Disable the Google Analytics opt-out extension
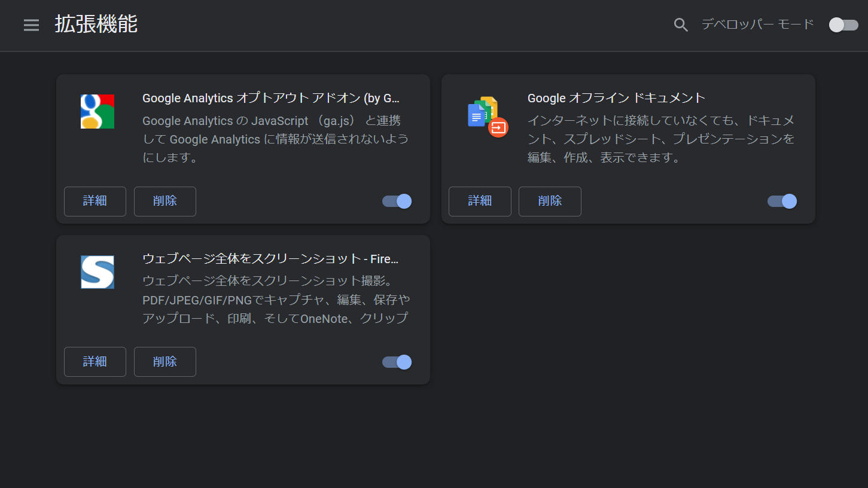This screenshot has height=488, width=868. [396, 201]
